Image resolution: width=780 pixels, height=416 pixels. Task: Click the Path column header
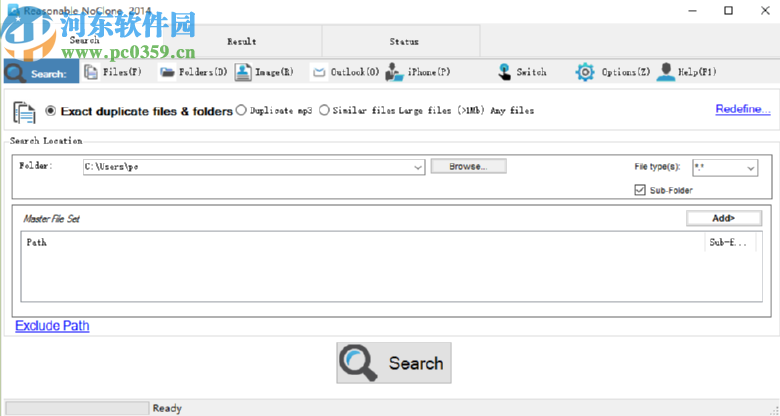coord(363,242)
